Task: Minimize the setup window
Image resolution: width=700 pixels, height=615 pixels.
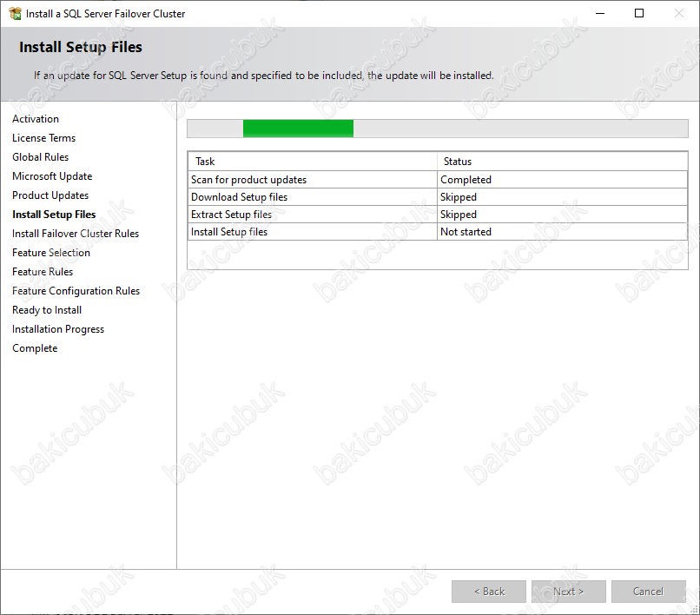Action: click(x=600, y=13)
